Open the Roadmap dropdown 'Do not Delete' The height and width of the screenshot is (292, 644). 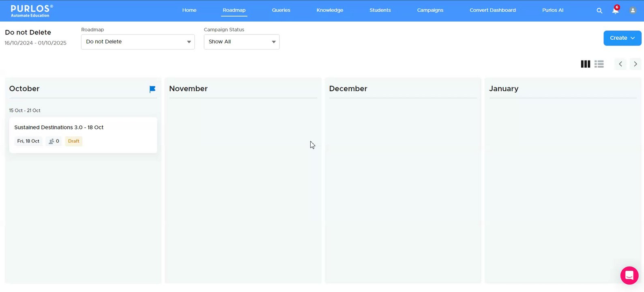pos(138,42)
